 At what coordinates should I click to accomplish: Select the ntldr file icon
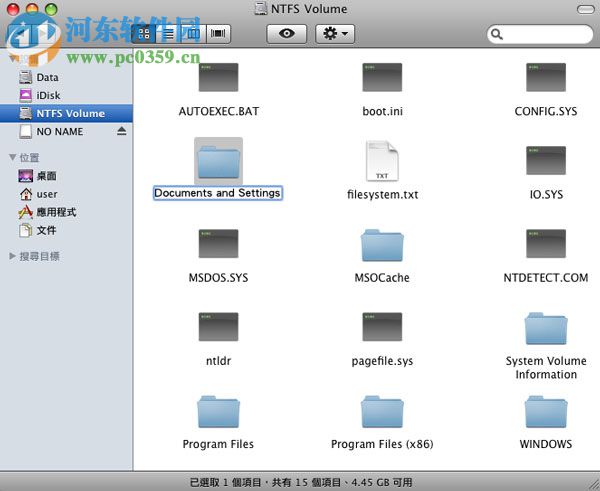pos(218,327)
